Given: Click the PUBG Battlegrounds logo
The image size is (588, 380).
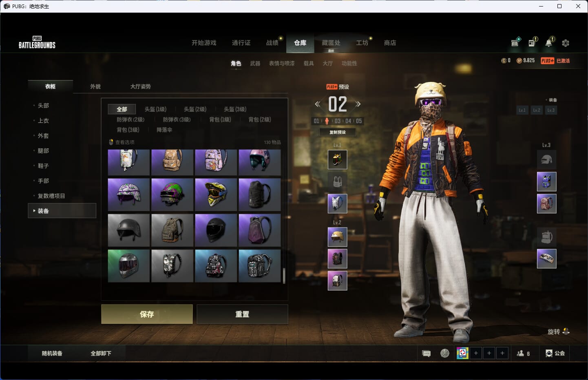Looking at the screenshot, I should (x=37, y=42).
